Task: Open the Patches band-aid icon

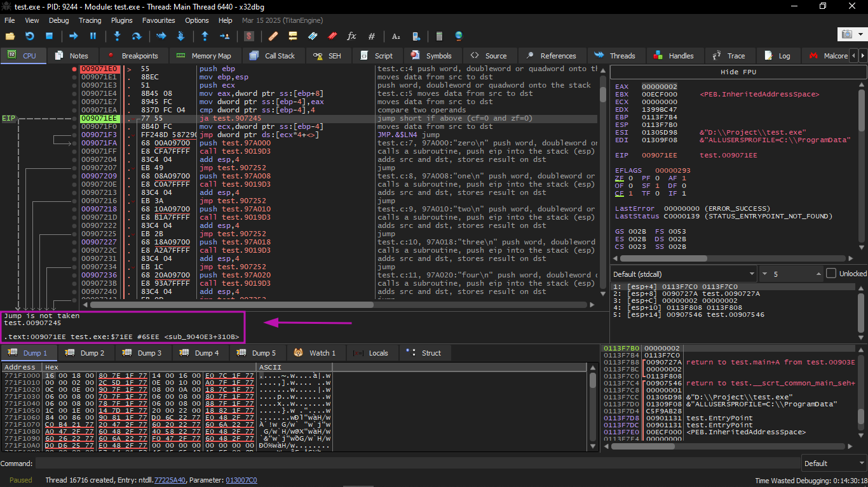Action: pyautogui.click(x=273, y=36)
